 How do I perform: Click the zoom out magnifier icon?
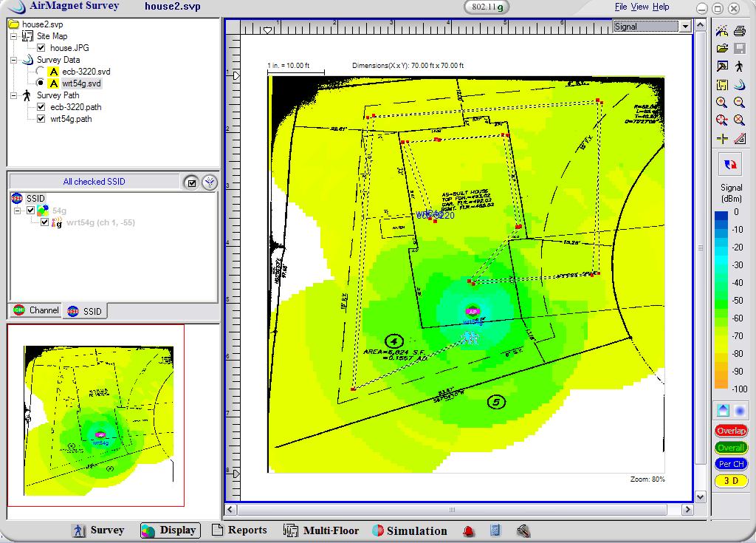point(740,103)
